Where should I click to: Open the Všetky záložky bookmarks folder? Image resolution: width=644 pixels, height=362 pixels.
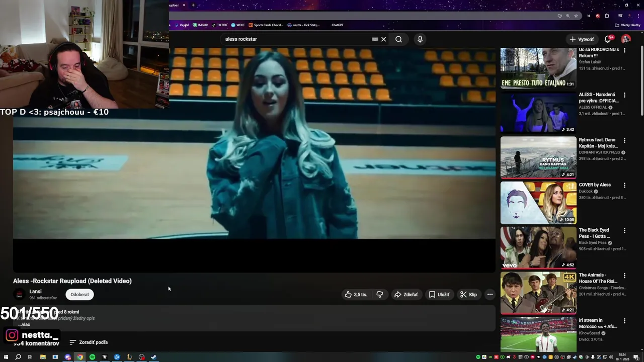[x=628, y=25]
